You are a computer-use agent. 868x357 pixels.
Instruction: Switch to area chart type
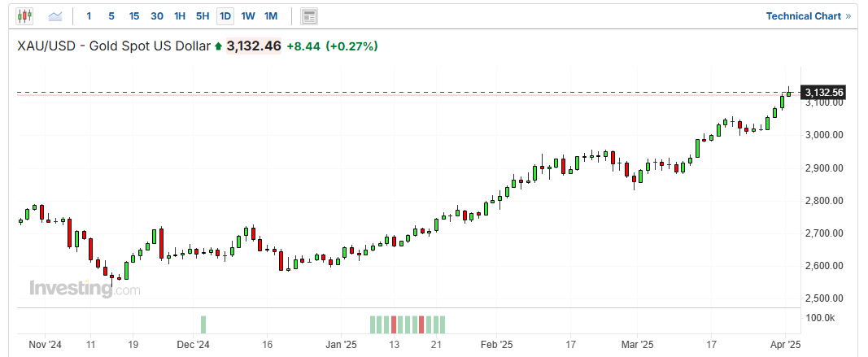55,15
